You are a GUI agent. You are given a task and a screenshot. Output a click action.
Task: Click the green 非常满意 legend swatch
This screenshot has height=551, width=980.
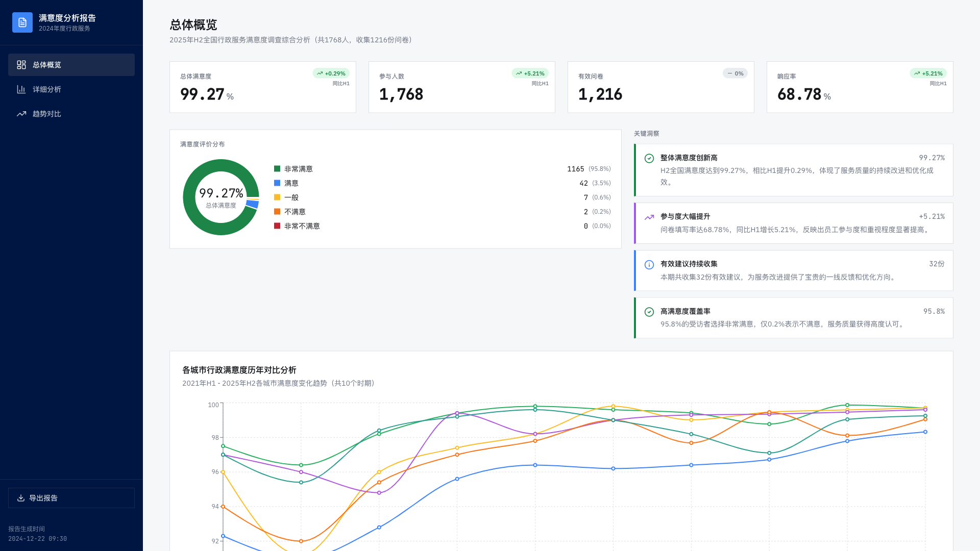pyautogui.click(x=277, y=169)
